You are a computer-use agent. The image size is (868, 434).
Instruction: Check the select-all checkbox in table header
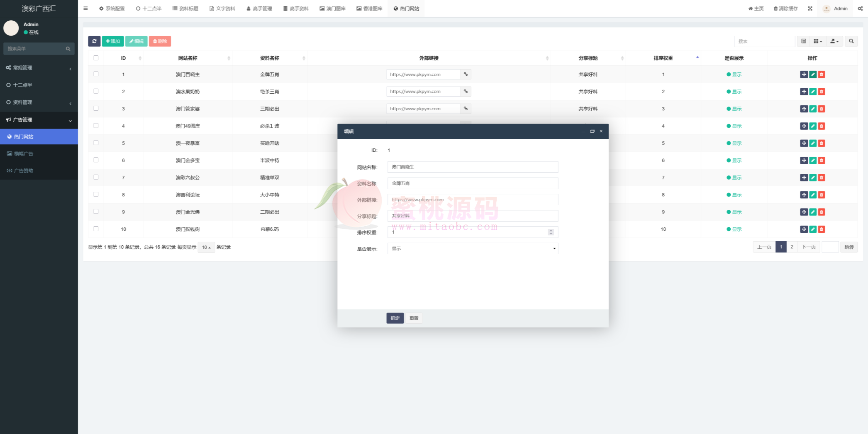pos(96,58)
